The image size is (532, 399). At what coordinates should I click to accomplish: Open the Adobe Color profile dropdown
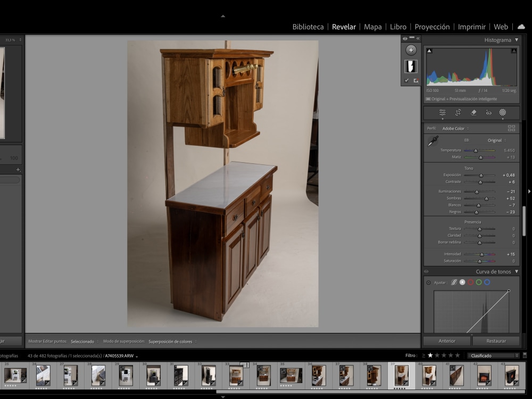coord(455,129)
